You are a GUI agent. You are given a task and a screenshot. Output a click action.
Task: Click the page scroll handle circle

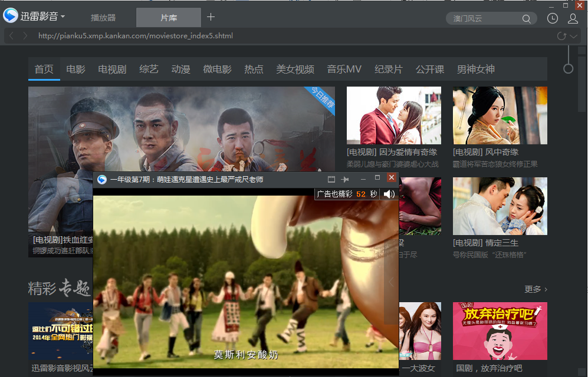tap(568, 69)
